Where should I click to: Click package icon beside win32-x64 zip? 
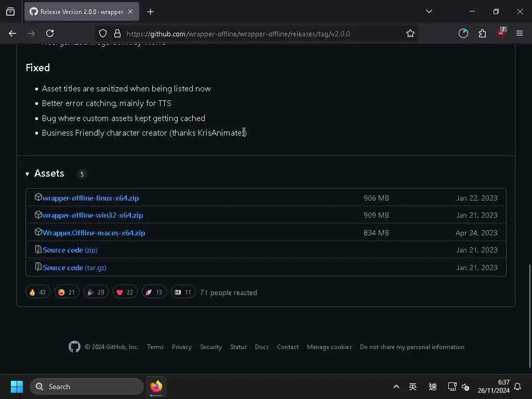[38, 215]
